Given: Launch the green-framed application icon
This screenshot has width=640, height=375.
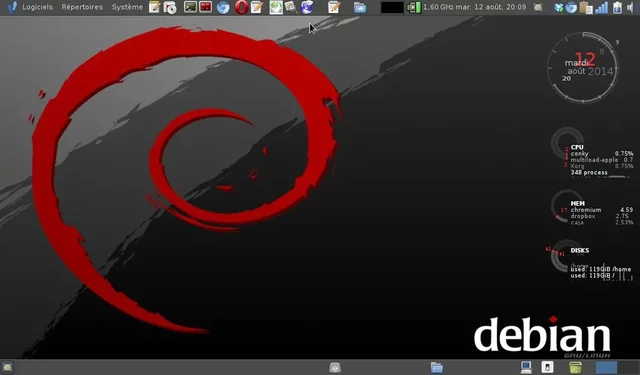Looking at the screenshot, I should pyautogui.click(x=276, y=7).
